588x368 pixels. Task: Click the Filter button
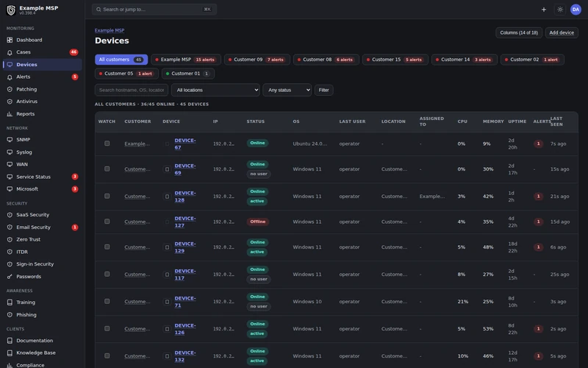[323, 90]
